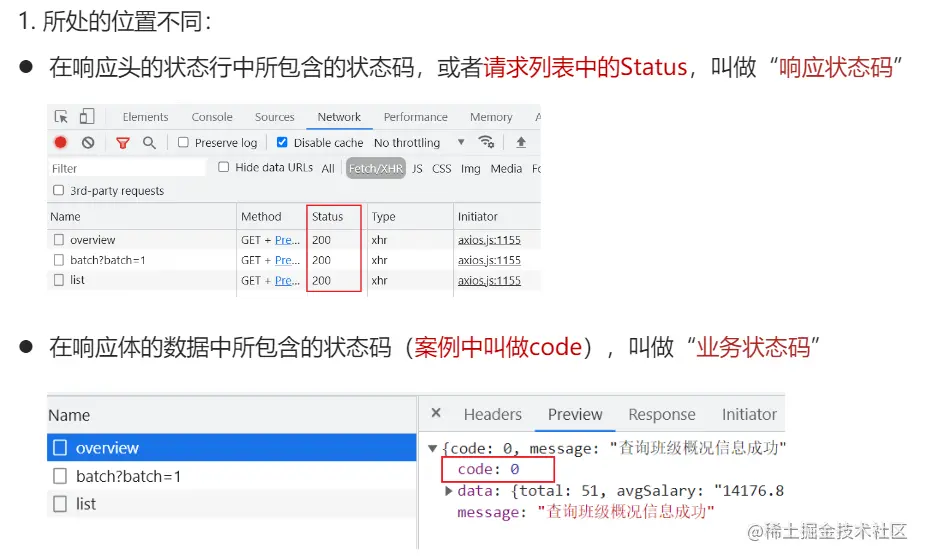Click the import HAR upload arrow icon

(521, 142)
